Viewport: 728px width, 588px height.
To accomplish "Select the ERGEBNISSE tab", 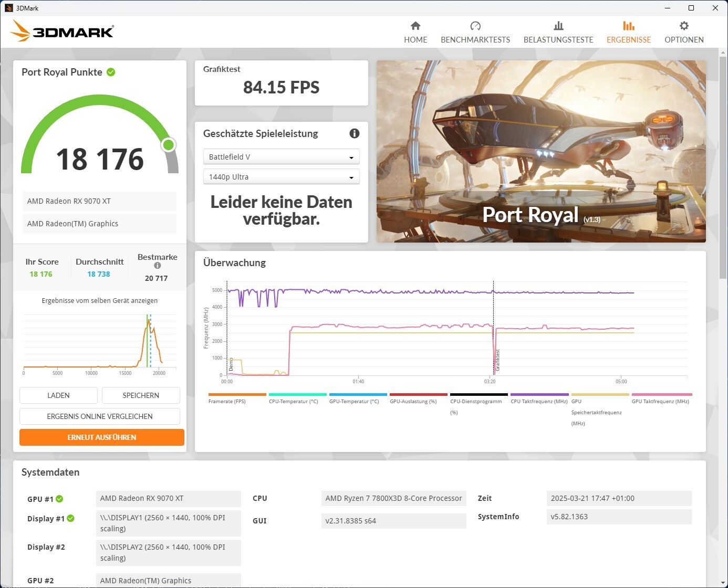I will point(629,33).
